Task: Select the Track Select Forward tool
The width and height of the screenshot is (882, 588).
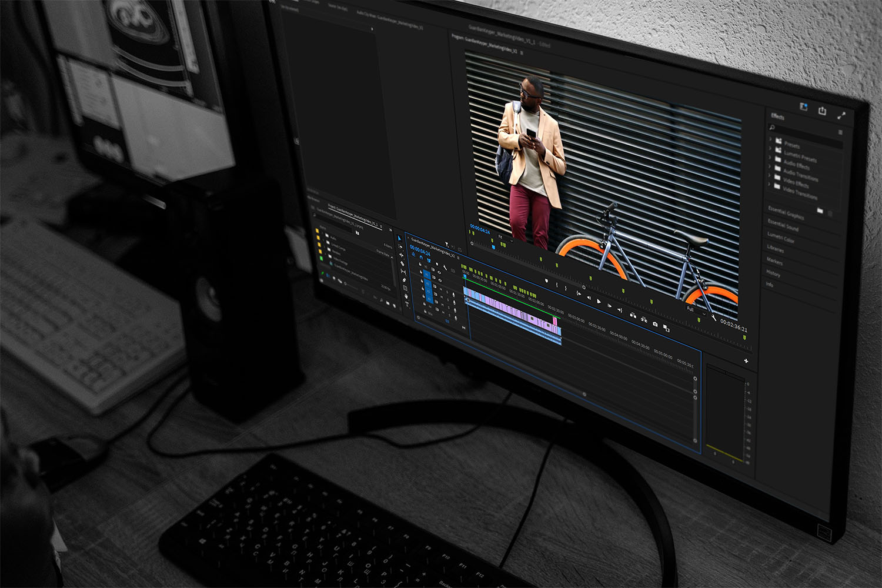Action: [x=400, y=247]
